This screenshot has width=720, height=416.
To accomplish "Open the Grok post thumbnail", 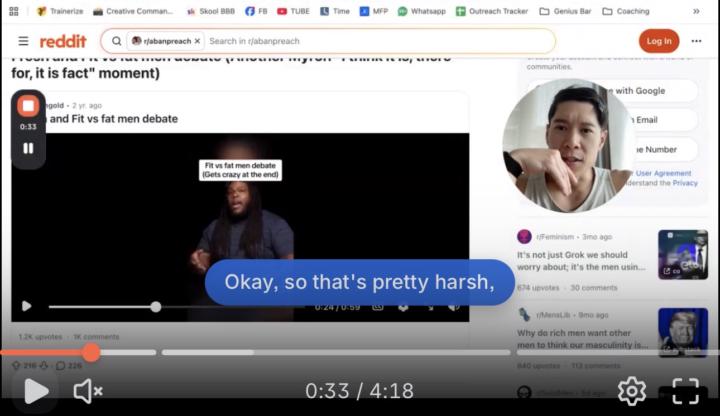I will pyautogui.click(x=683, y=254).
